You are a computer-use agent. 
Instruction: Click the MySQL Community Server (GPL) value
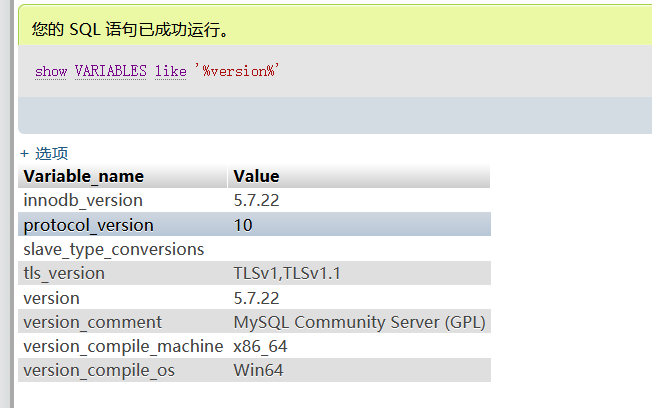pos(359,322)
